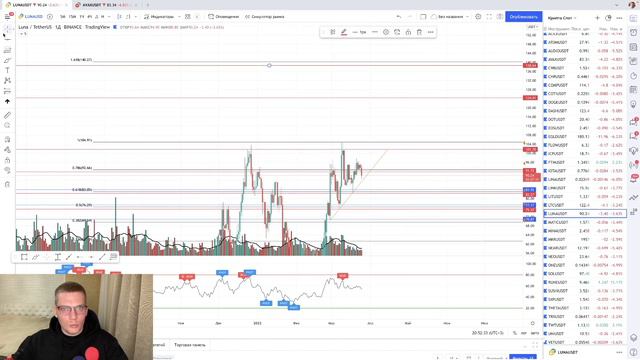Open the alerts clock panel in right sidebar
The width and height of the screenshot is (640, 360).
coord(633,32)
